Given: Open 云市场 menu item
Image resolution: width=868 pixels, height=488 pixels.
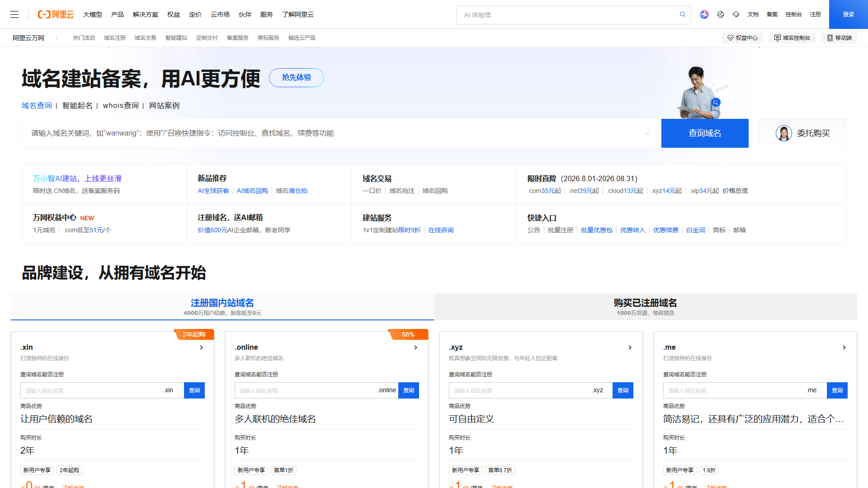Looking at the screenshot, I should click(x=220, y=14).
